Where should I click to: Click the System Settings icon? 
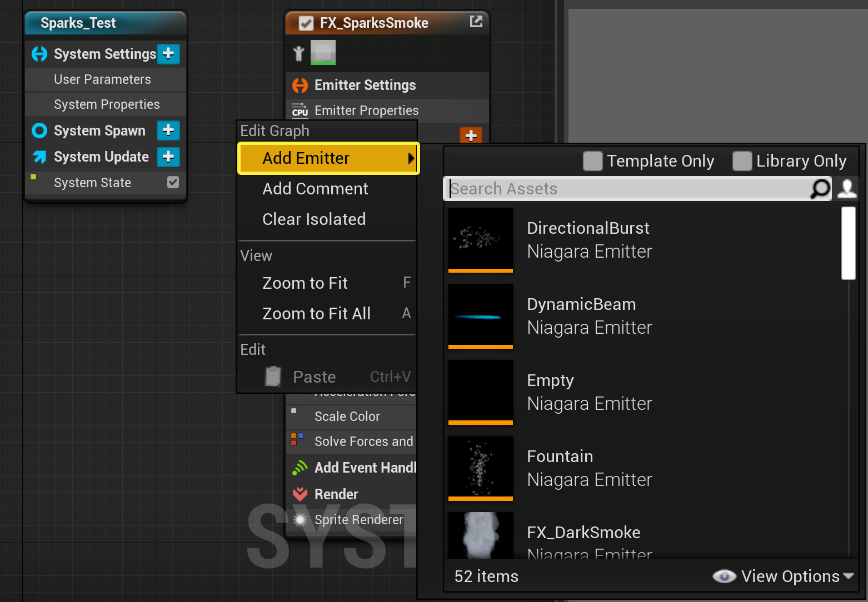point(39,54)
